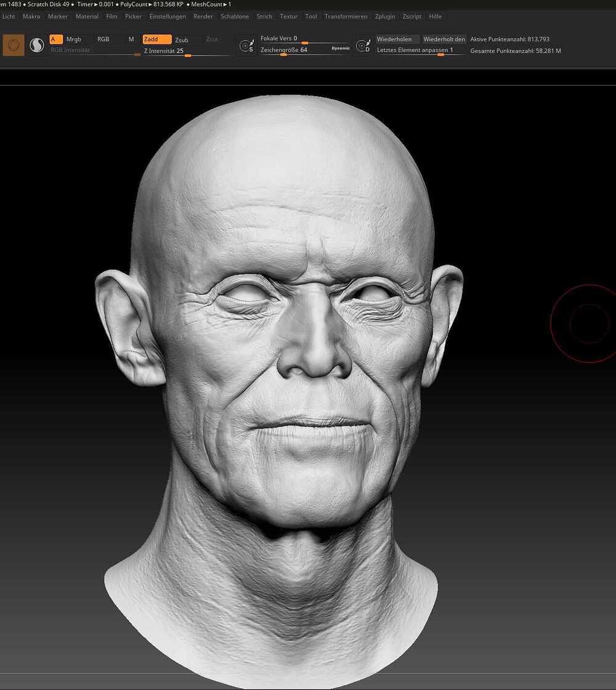This screenshot has height=690, width=616.
Task: Click the MeshCount status text
Action: click(x=211, y=4)
